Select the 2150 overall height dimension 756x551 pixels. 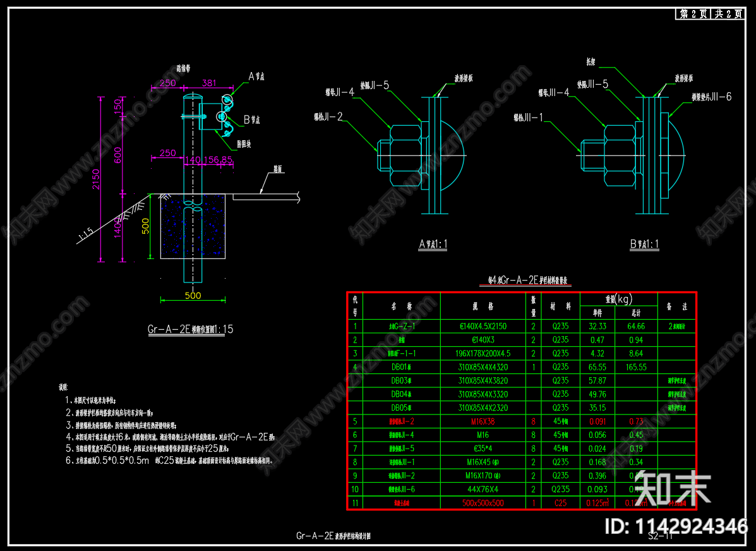[x=96, y=179]
